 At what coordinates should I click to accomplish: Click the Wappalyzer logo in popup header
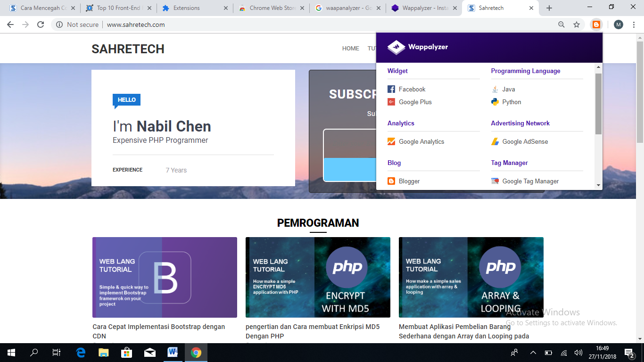pyautogui.click(x=418, y=47)
